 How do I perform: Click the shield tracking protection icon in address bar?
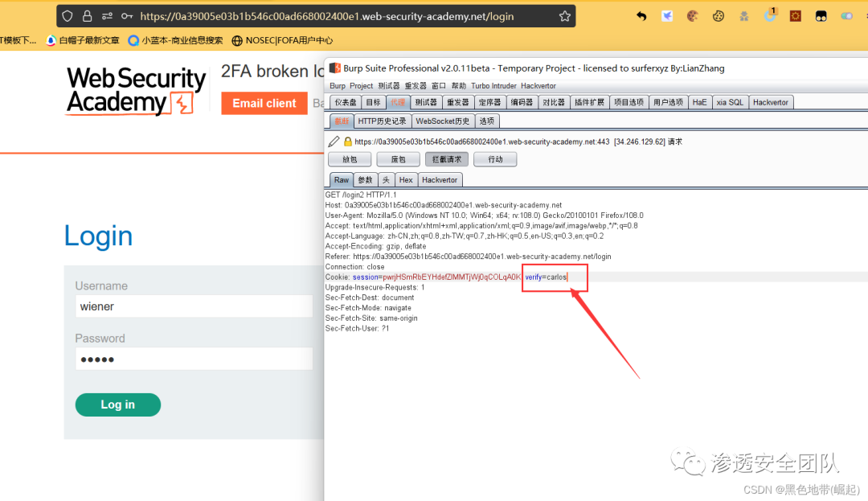67,16
